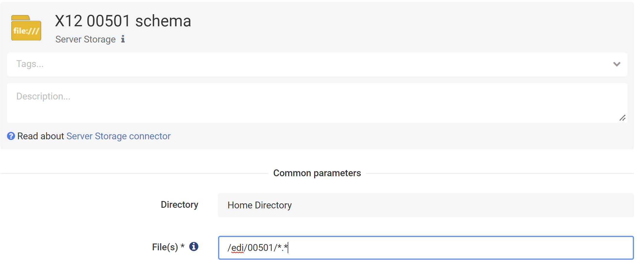Screen dimensions: 644x268
Task: Click the info icon beside Server Storage
Action: 123,39
